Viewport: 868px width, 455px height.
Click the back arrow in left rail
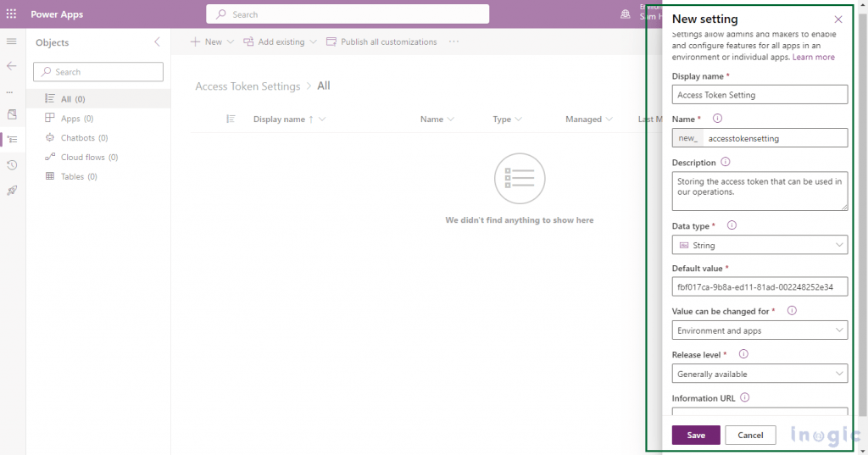[12, 66]
